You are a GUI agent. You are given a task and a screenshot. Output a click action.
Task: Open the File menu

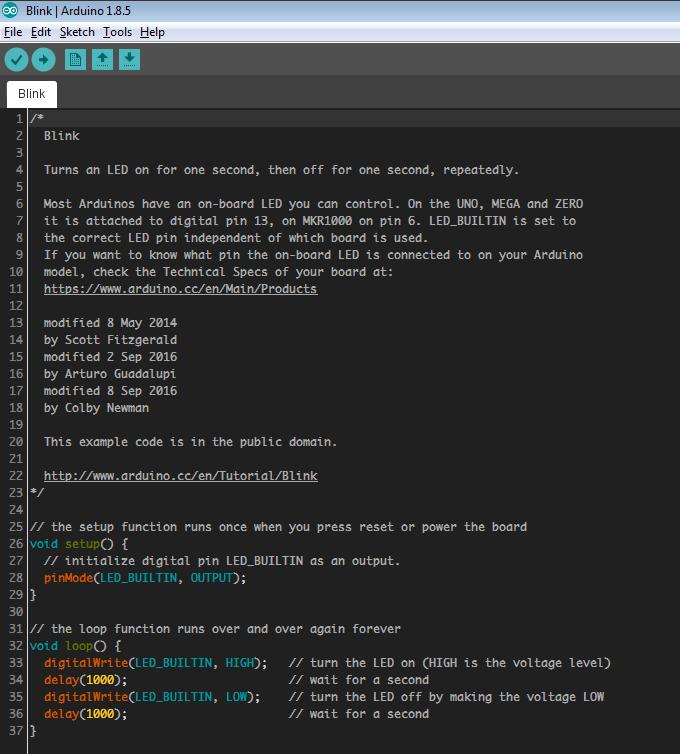(13, 32)
